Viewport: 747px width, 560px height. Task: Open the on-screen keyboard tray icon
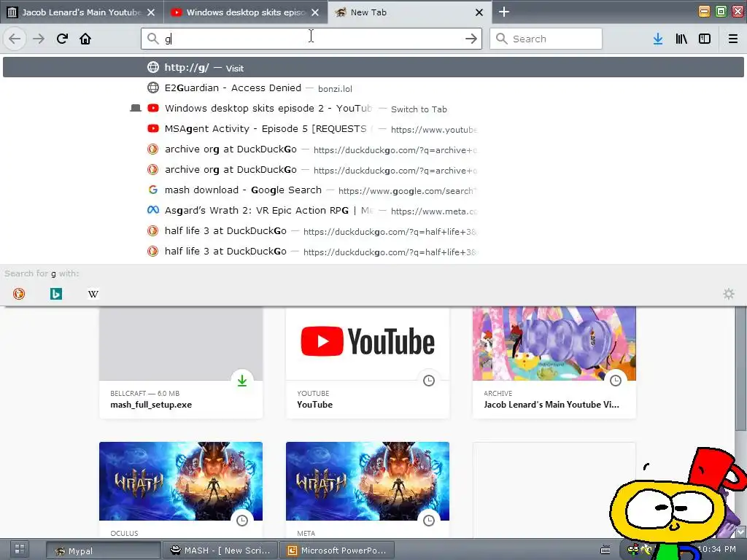click(605, 550)
